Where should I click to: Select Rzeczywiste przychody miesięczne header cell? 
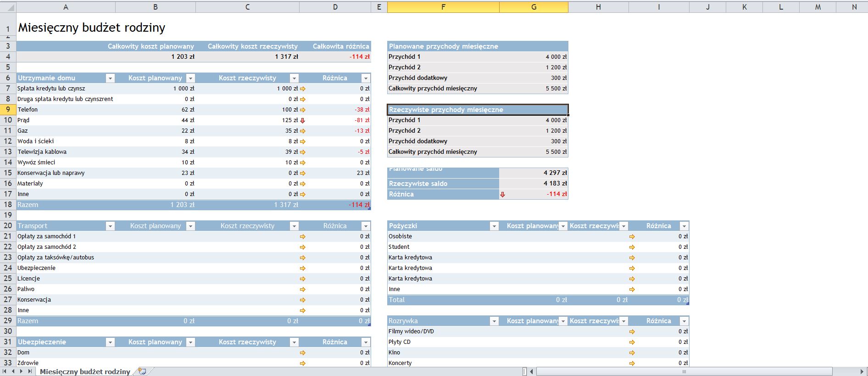pyautogui.click(x=478, y=110)
